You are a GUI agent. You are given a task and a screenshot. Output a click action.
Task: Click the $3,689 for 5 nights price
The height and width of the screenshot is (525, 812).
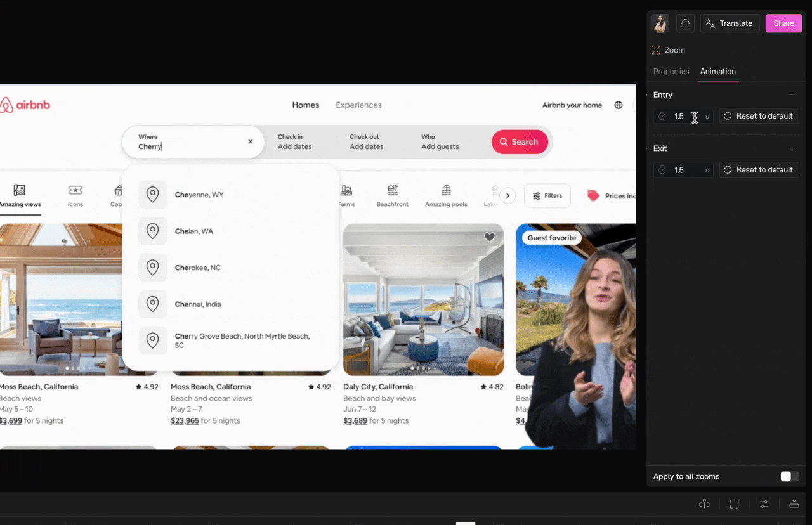(x=376, y=421)
